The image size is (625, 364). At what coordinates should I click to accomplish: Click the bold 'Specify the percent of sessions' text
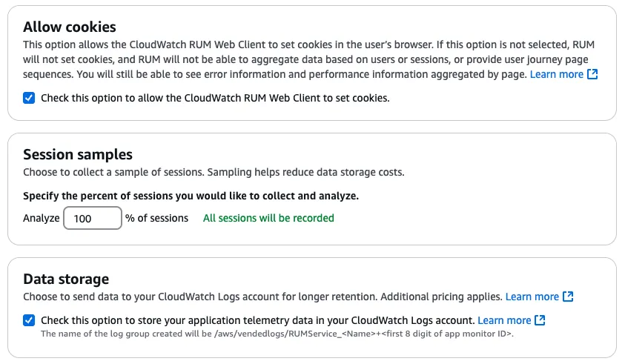(191, 196)
